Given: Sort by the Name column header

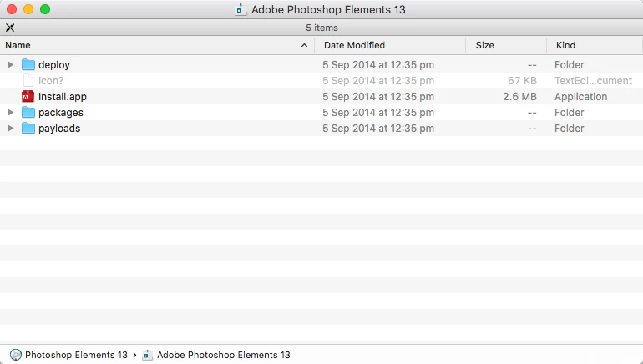Looking at the screenshot, I should click(157, 45).
